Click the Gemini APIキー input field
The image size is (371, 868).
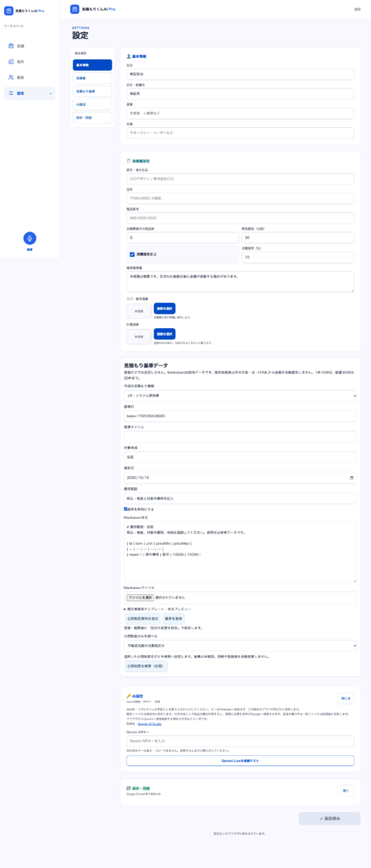(x=240, y=741)
